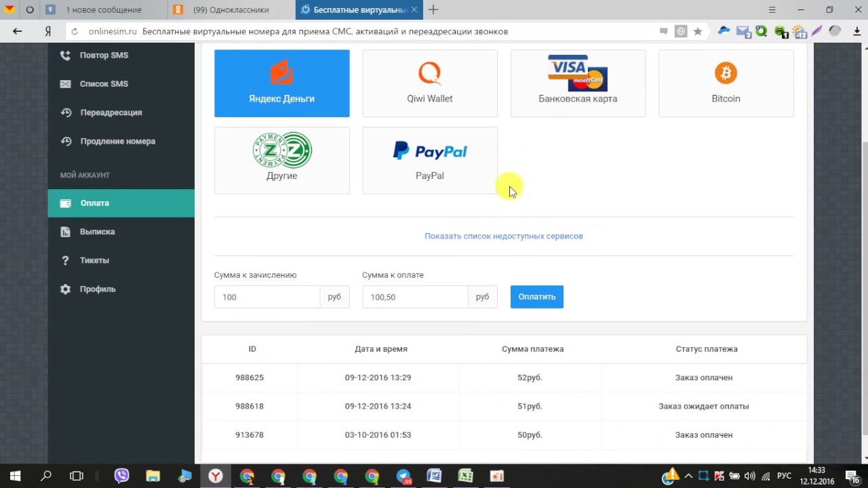Open Task View on the taskbar
The width and height of the screenshot is (868, 488).
point(77,476)
